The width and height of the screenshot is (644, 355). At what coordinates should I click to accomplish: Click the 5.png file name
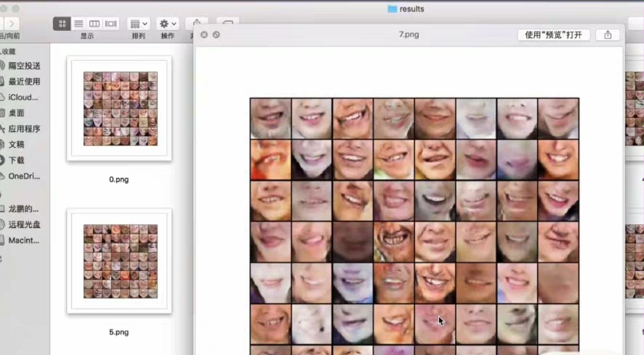119,332
